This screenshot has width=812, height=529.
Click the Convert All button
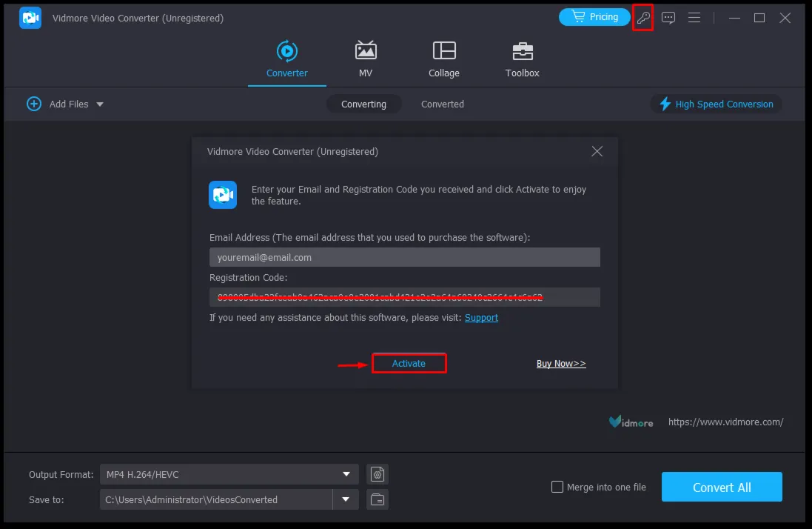pos(722,487)
